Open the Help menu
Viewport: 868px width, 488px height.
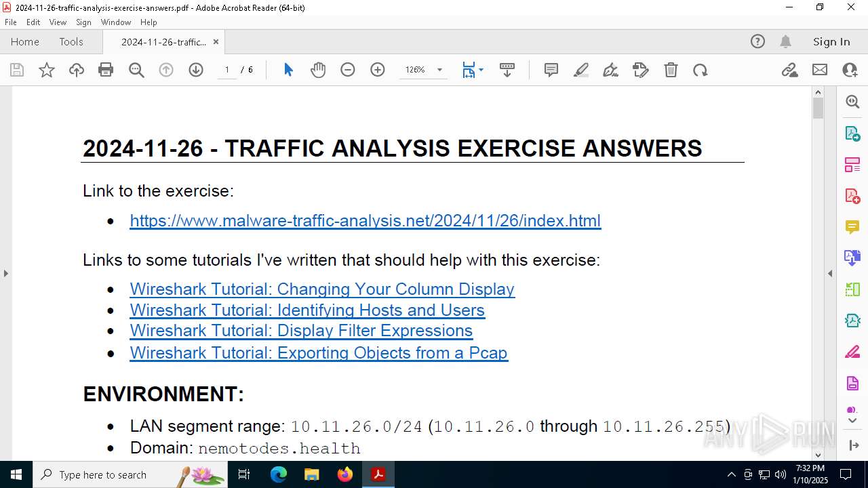[x=149, y=22]
